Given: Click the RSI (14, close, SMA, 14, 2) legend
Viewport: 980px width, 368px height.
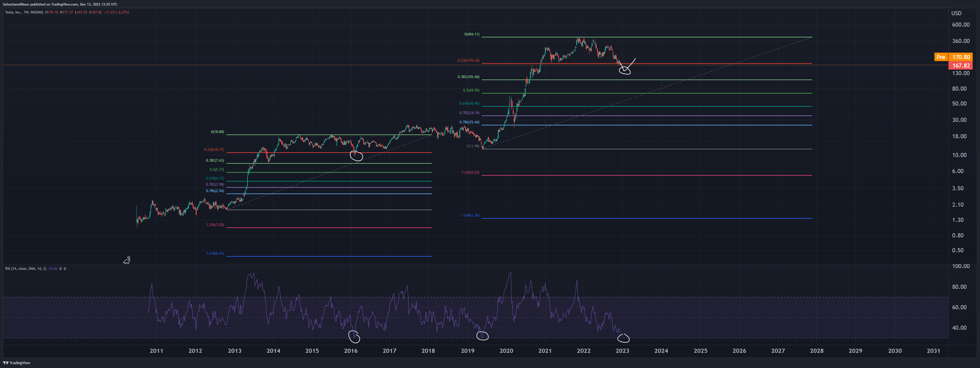Looking at the screenshot, I should coord(26,269).
